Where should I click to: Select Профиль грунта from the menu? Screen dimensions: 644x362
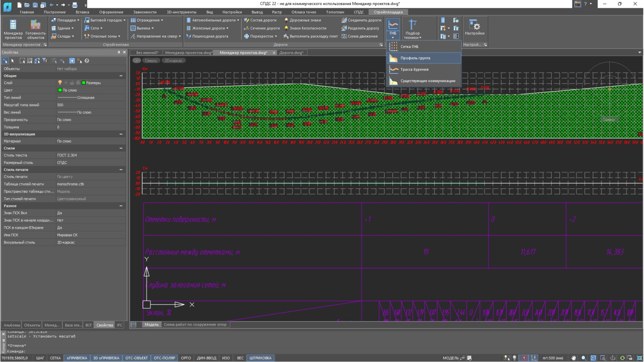click(415, 58)
